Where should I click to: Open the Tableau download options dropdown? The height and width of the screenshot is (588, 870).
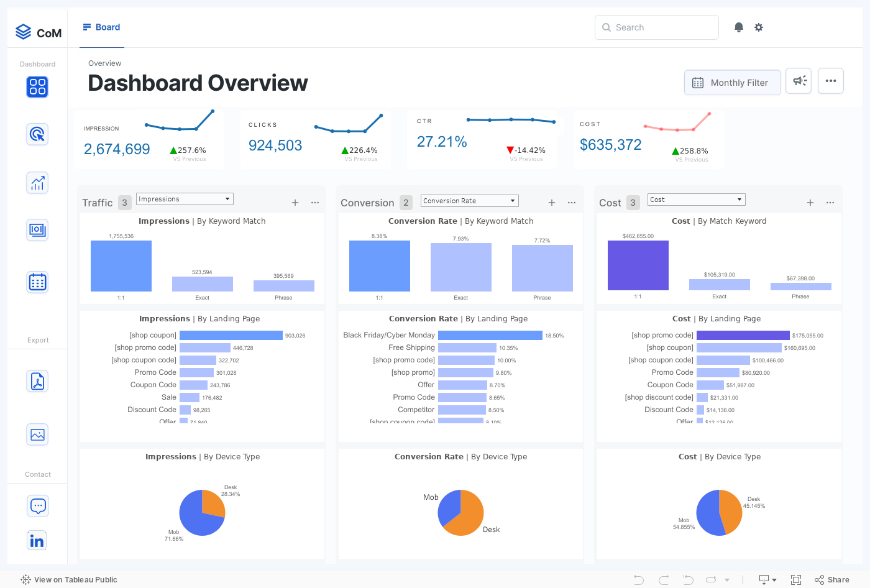[x=768, y=580]
